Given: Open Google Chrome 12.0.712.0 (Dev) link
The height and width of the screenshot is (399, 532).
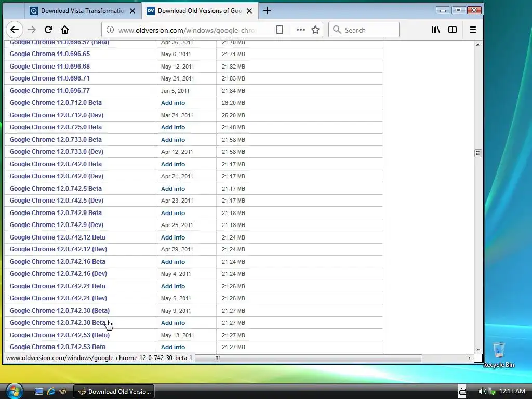Looking at the screenshot, I should click(x=56, y=115).
